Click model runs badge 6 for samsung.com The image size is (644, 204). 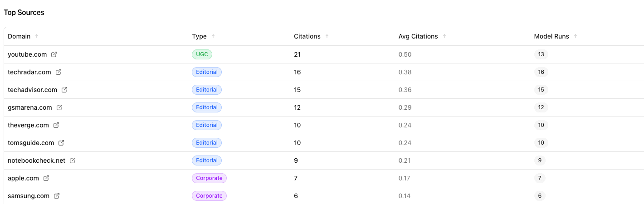click(540, 196)
